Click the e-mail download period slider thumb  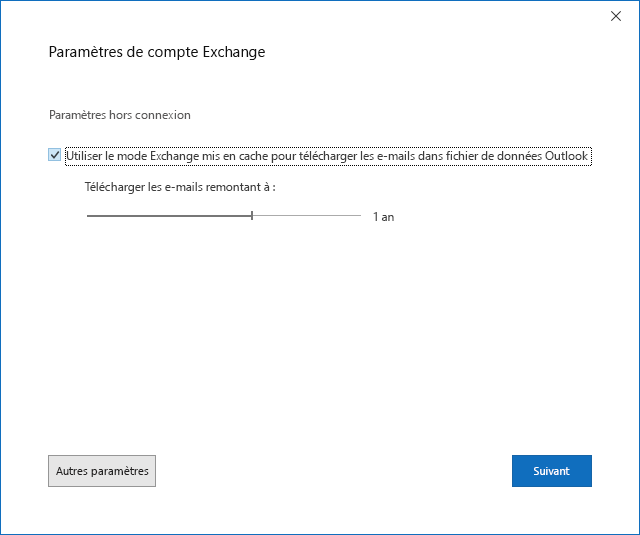click(252, 215)
